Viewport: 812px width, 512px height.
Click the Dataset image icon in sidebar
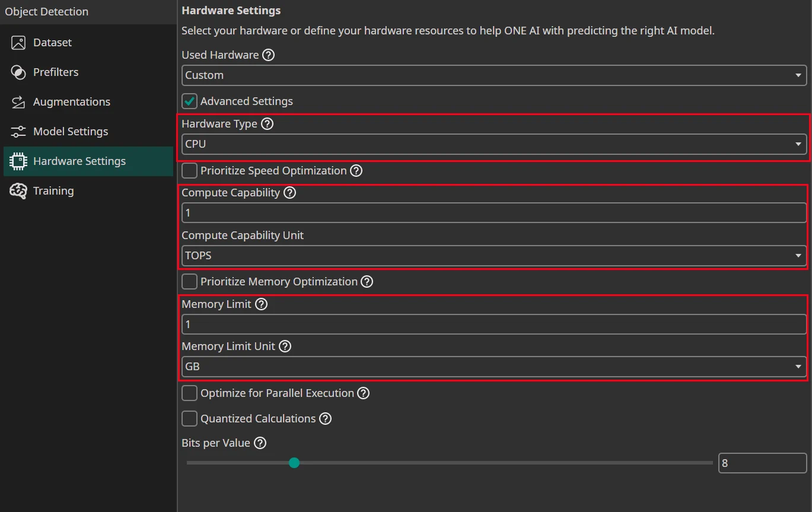[18, 43]
